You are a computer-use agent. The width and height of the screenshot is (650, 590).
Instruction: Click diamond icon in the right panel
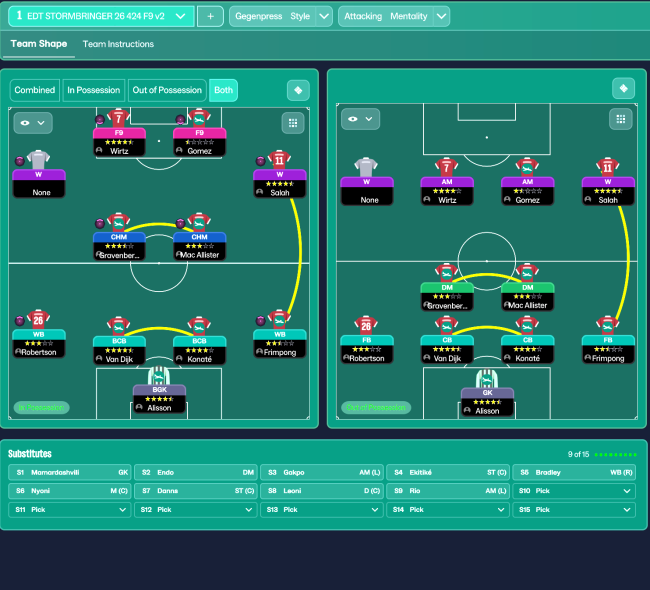point(623,88)
